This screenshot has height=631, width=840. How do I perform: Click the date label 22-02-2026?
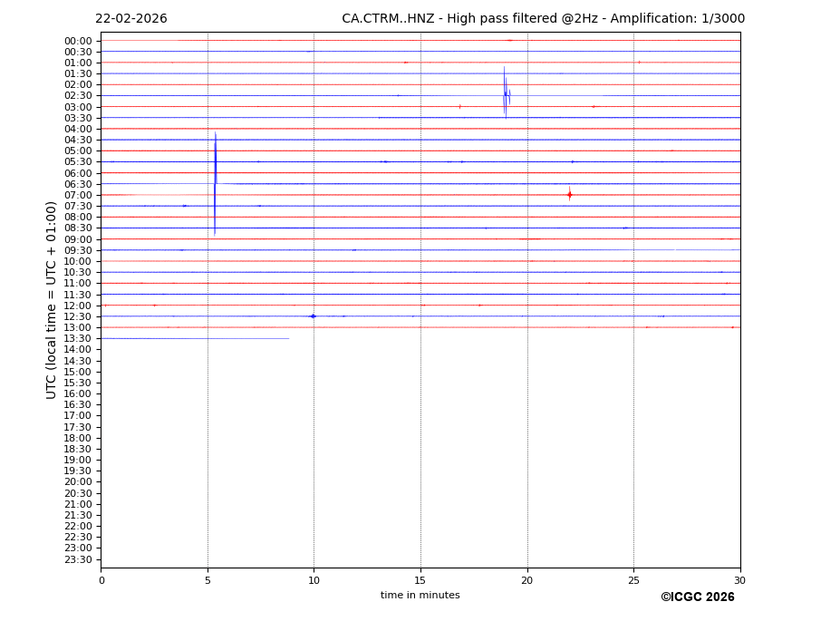pos(131,19)
